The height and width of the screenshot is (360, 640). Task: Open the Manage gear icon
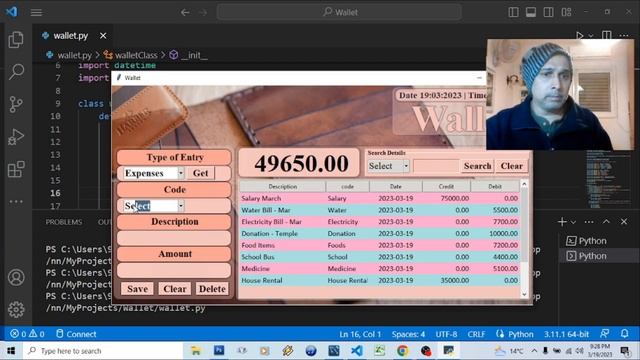point(16,309)
